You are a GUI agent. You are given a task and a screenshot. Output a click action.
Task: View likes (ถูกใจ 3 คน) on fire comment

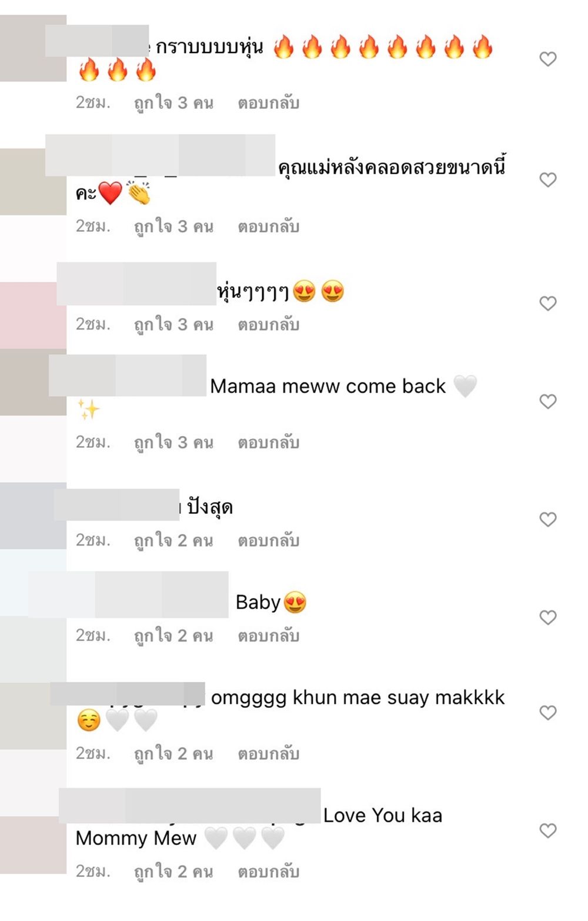(x=173, y=103)
